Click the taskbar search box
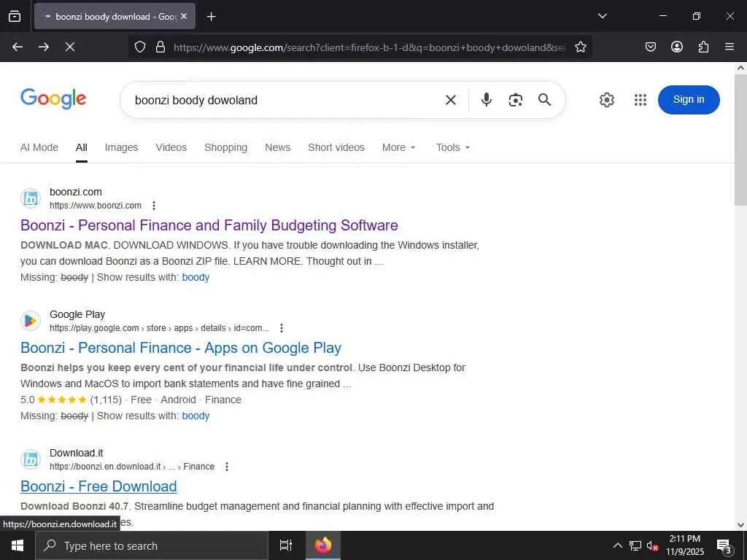The width and height of the screenshot is (747, 560). tap(152, 545)
